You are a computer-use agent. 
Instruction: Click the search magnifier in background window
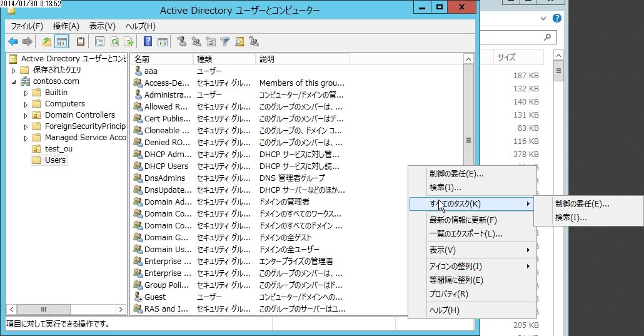tap(548, 38)
